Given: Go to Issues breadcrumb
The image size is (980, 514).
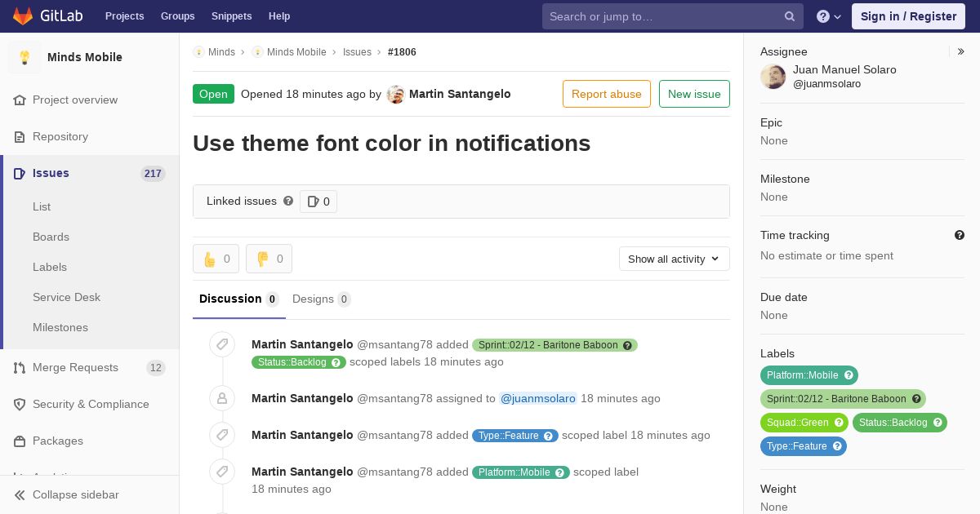Looking at the screenshot, I should tap(357, 51).
